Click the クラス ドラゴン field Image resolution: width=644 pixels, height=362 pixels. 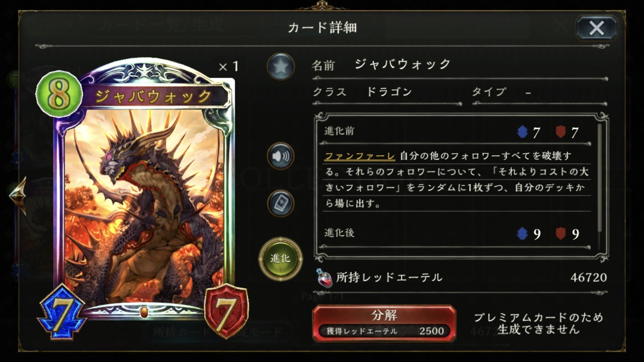point(386,92)
